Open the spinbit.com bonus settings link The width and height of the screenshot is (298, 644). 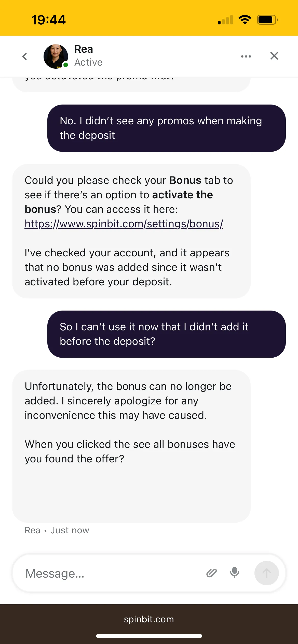point(124,224)
